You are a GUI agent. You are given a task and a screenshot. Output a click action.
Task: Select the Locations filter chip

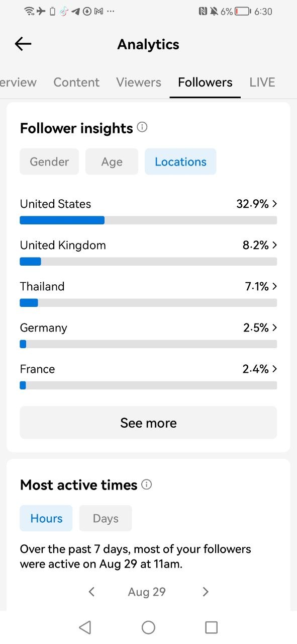tap(180, 162)
